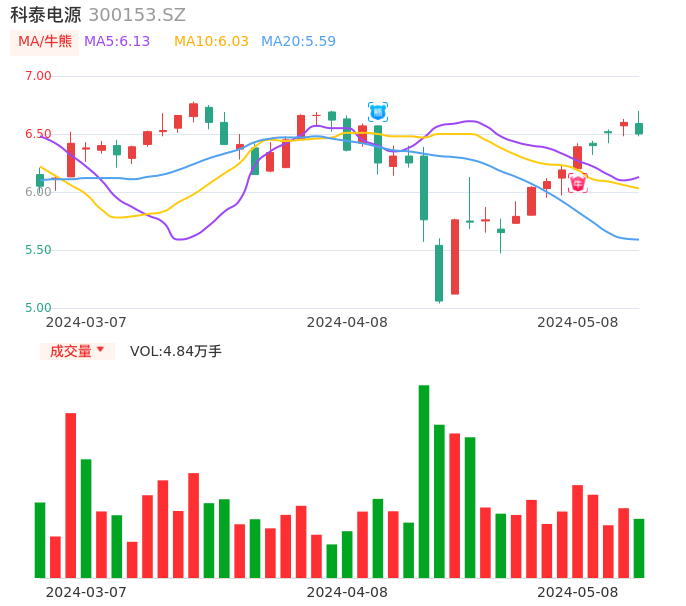Click the tall red rebound candlestick near 5.50
The width and height of the screenshot is (686, 606).
coord(455,257)
